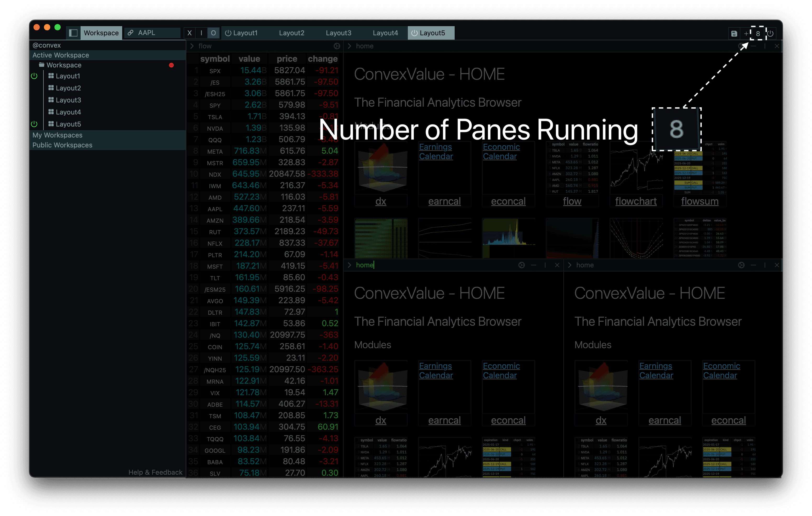Click the link icon beside AAPL
This screenshot has height=516, width=812.
point(130,33)
